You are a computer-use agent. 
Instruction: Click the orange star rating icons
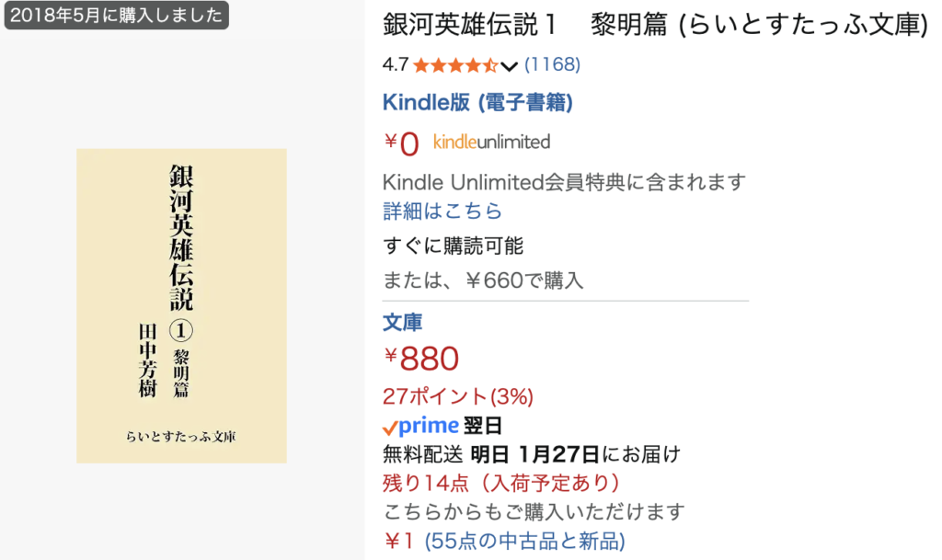455,65
